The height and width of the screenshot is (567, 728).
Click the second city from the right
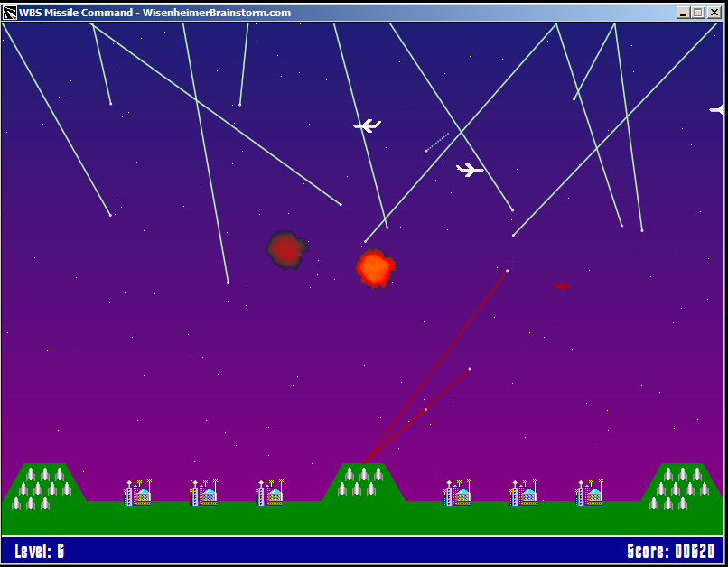tap(524, 493)
